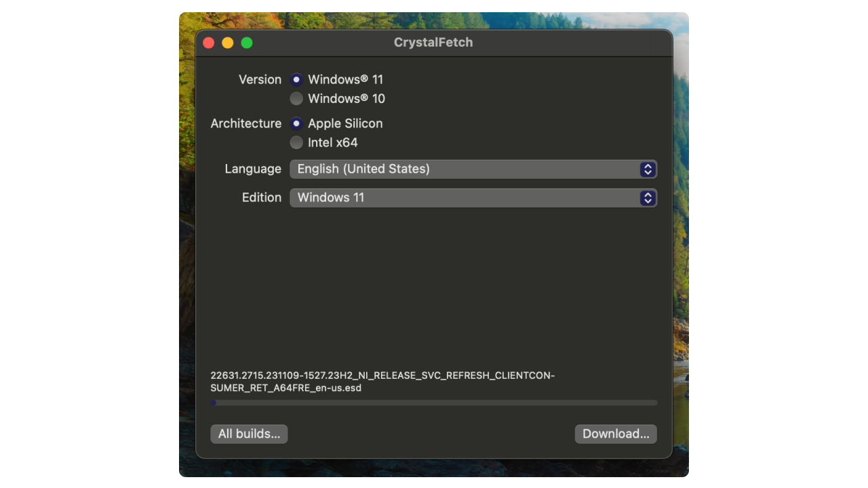Click the red close traffic light
The image size is (868, 488).
[x=208, y=42]
